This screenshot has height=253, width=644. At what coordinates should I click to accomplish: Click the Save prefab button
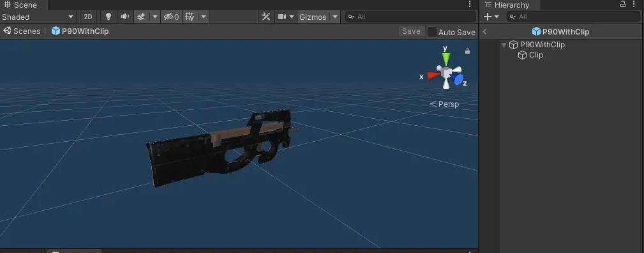[411, 32]
